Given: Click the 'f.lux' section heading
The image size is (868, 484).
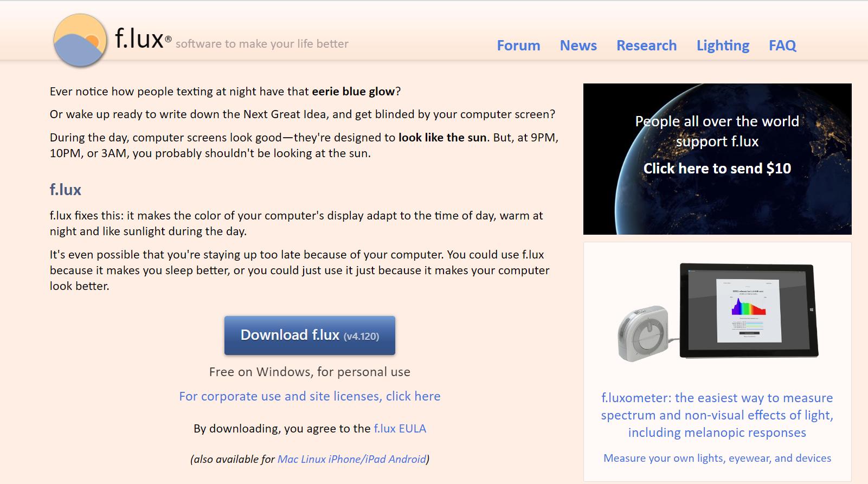Looking at the screenshot, I should tap(66, 190).
